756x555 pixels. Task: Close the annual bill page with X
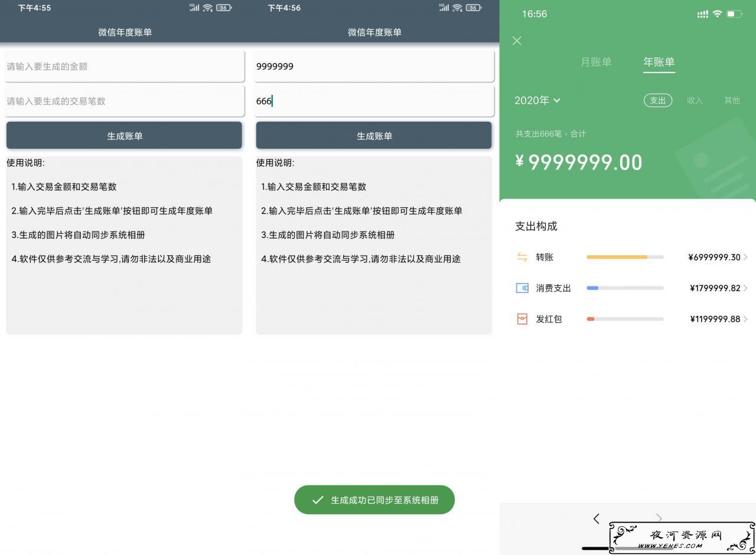517,41
